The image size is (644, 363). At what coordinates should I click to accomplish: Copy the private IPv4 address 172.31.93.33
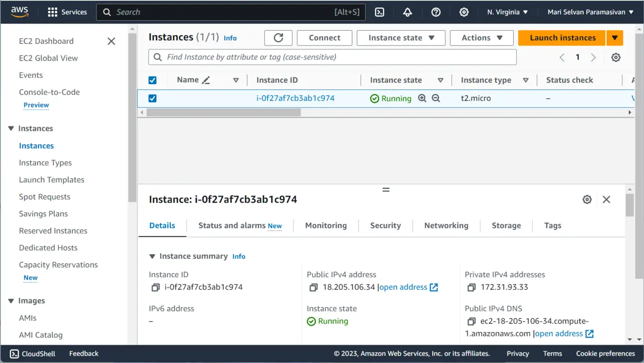tap(471, 288)
